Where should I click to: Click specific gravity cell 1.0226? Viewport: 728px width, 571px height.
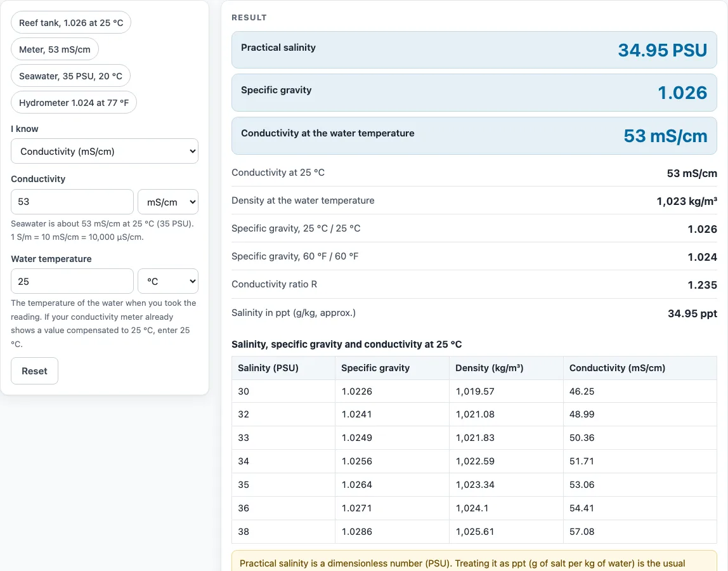click(x=392, y=391)
